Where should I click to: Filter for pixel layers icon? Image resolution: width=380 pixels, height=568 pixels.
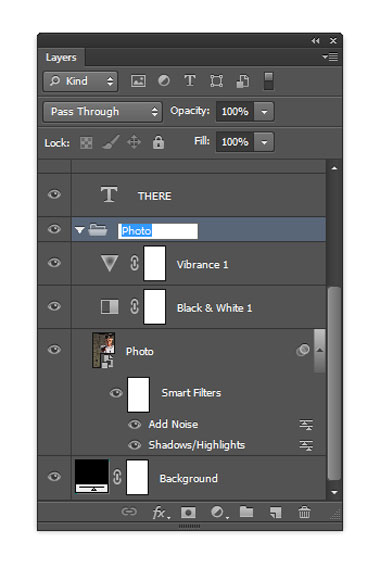(138, 81)
